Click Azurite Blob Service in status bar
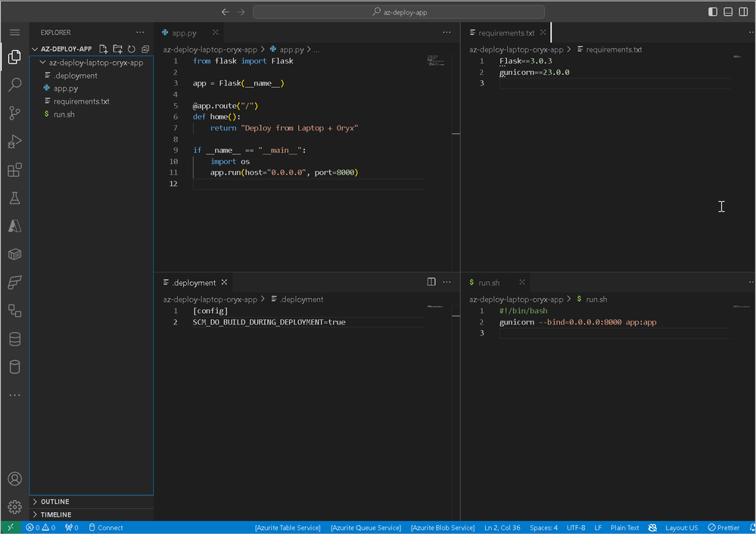Screen dimensions: 756x534 click(442, 528)
